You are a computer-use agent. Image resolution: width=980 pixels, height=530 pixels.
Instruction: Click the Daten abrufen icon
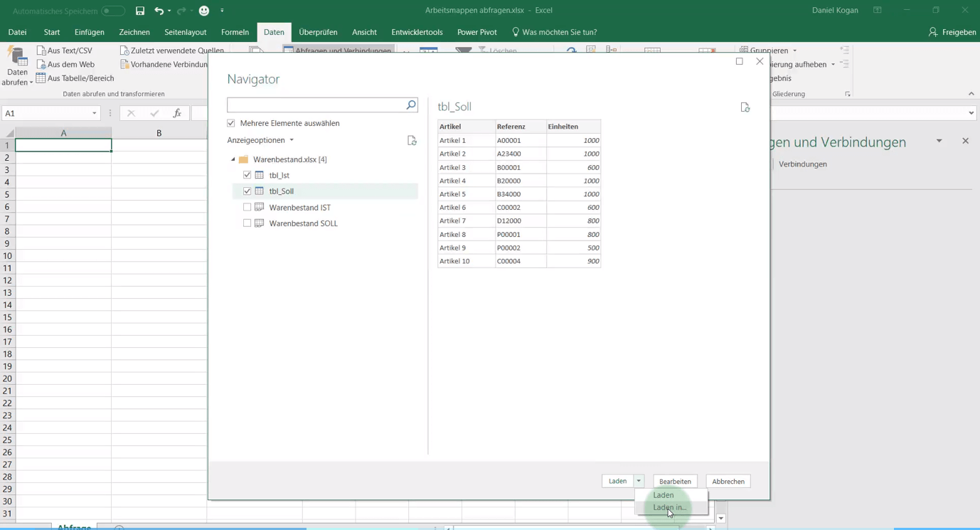coord(17,57)
